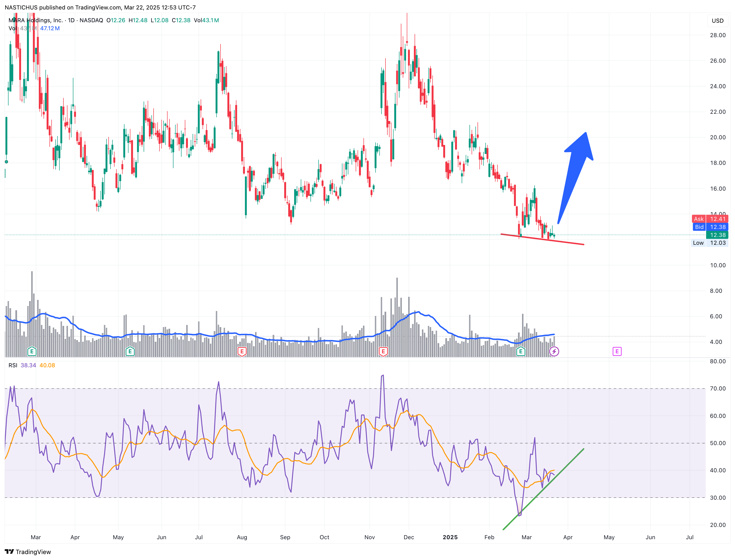Click the volume average value 47.12M

[x=50, y=28]
